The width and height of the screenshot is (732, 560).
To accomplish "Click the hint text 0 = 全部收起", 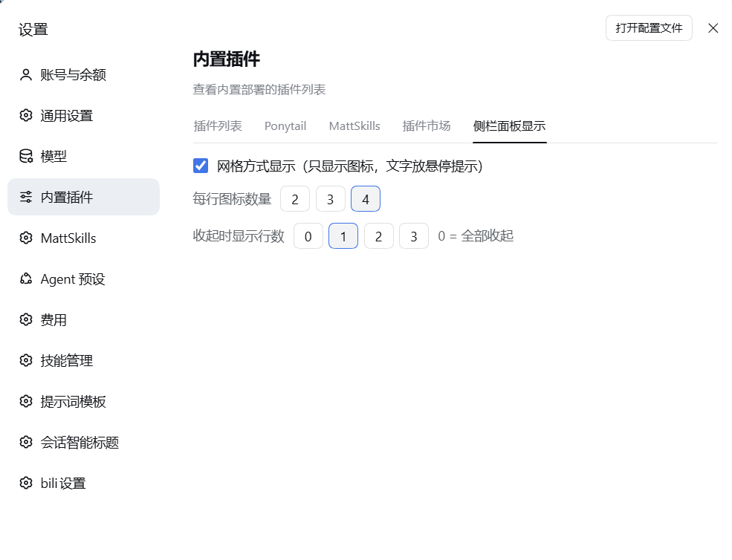I will coord(476,236).
